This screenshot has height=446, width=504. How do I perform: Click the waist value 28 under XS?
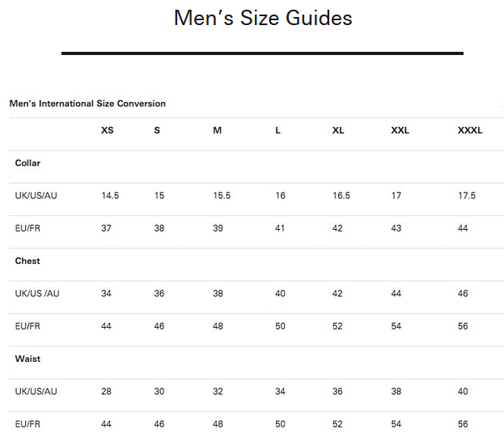(x=107, y=391)
